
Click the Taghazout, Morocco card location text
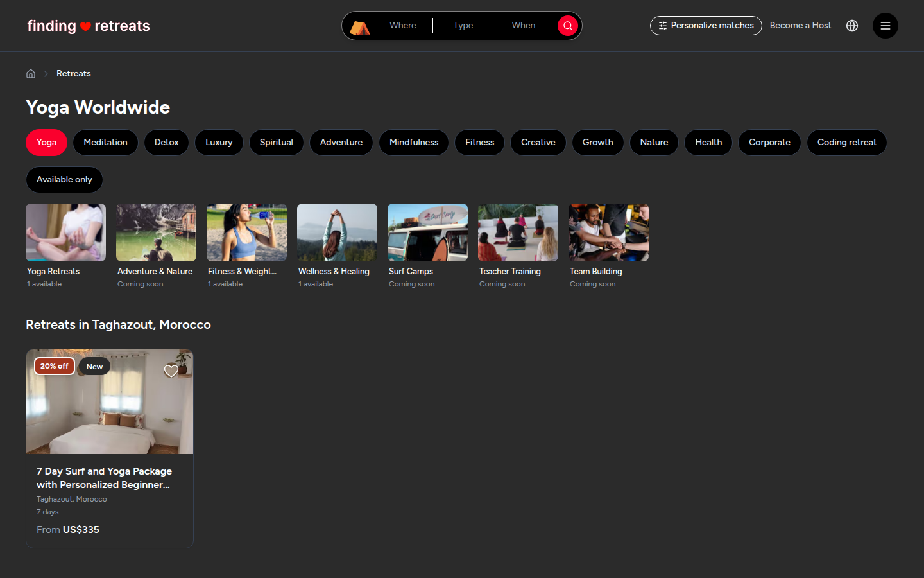[x=72, y=499]
